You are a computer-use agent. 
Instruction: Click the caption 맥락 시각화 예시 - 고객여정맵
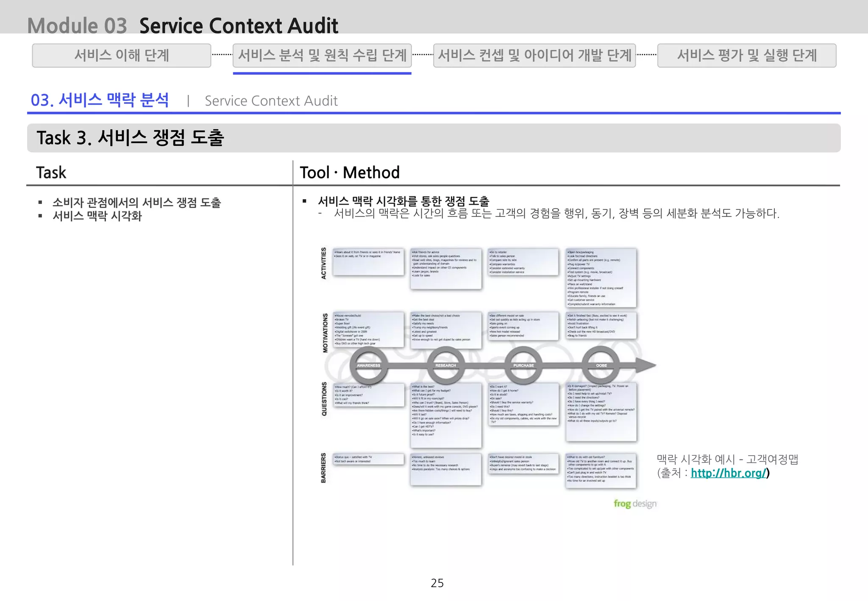[727, 459]
